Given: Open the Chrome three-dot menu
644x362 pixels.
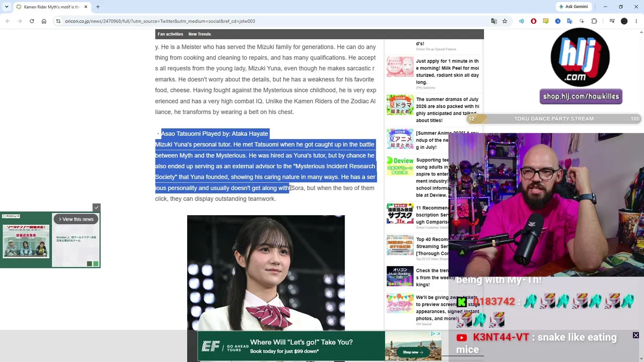Looking at the screenshot, I should coord(636,21).
